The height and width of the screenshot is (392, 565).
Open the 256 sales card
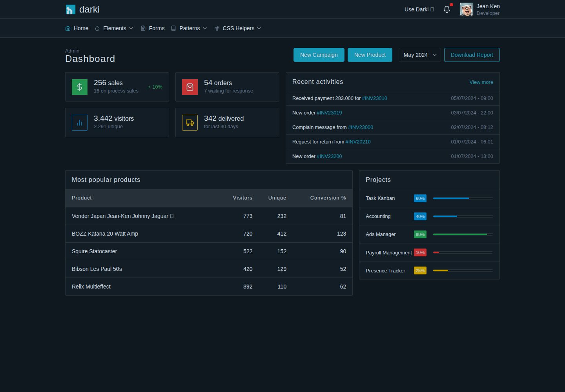[117, 87]
